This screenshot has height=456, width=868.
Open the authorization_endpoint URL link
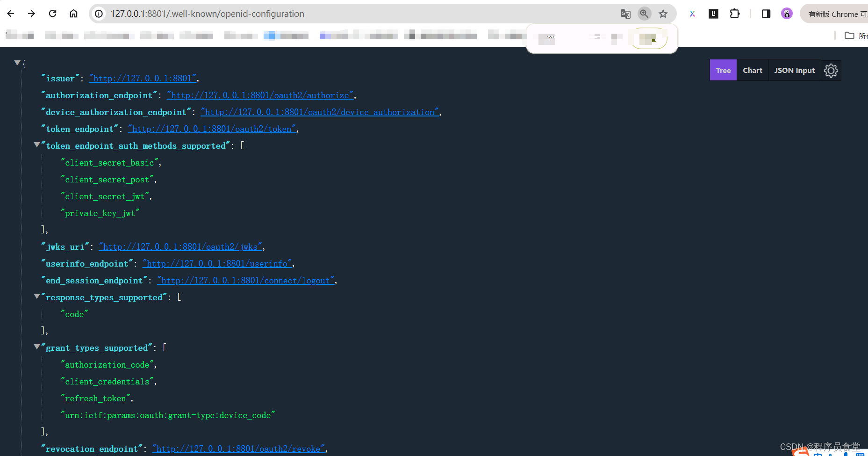(260, 95)
